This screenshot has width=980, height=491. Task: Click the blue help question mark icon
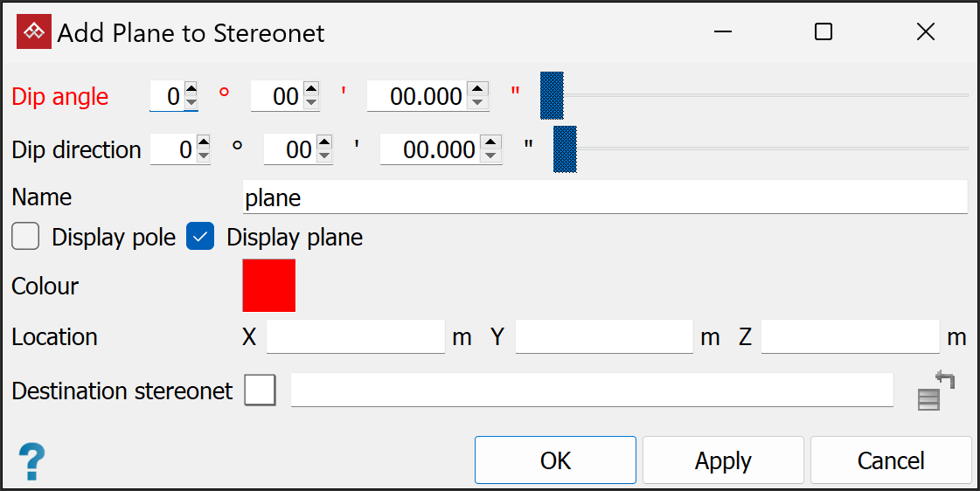pyautogui.click(x=31, y=460)
